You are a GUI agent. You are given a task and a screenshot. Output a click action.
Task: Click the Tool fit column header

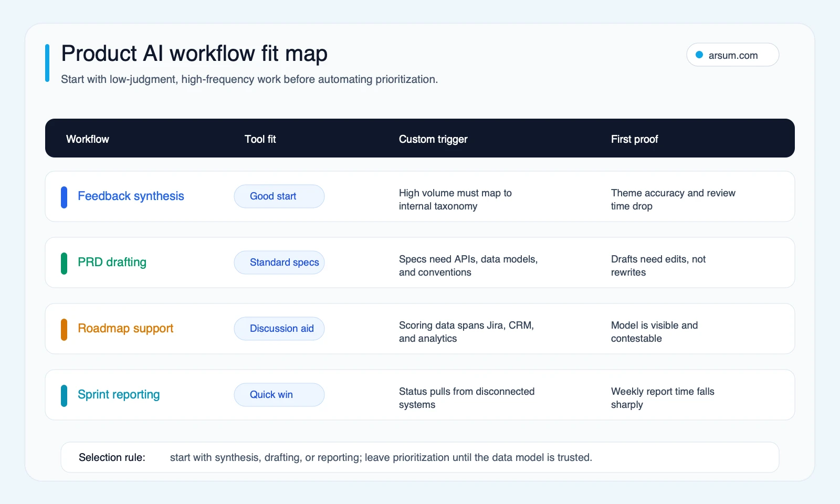[260, 139]
